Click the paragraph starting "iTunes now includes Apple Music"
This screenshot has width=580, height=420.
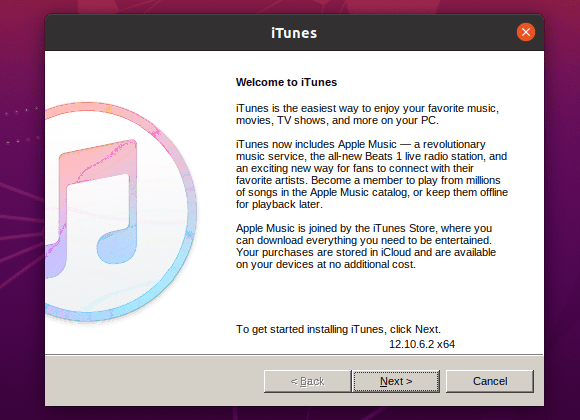(372, 174)
